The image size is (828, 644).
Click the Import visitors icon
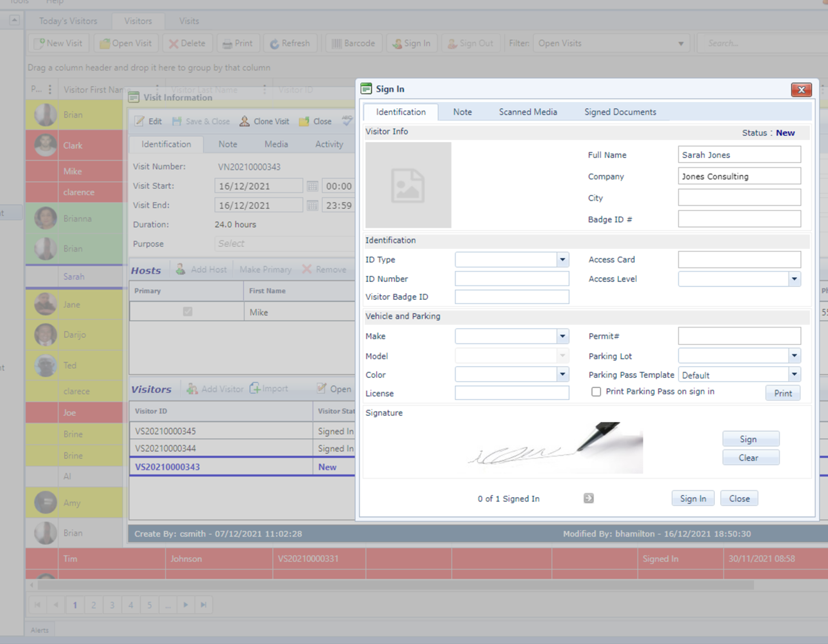255,388
